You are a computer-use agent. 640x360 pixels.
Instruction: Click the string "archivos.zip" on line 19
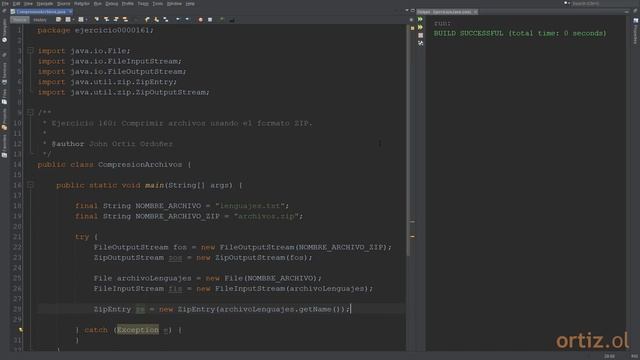click(266, 216)
